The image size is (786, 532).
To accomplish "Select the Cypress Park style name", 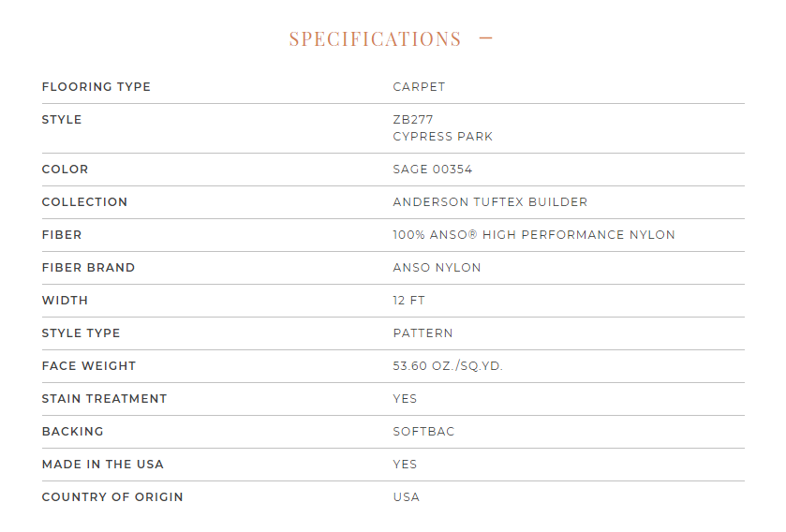I will [442, 137].
